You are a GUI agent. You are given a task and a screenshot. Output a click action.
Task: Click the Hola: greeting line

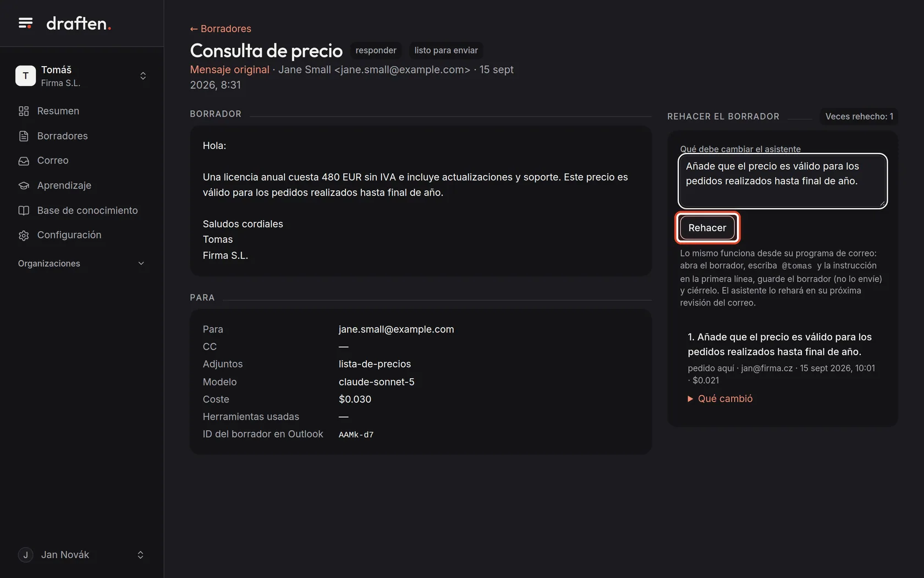(x=215, y=146)
